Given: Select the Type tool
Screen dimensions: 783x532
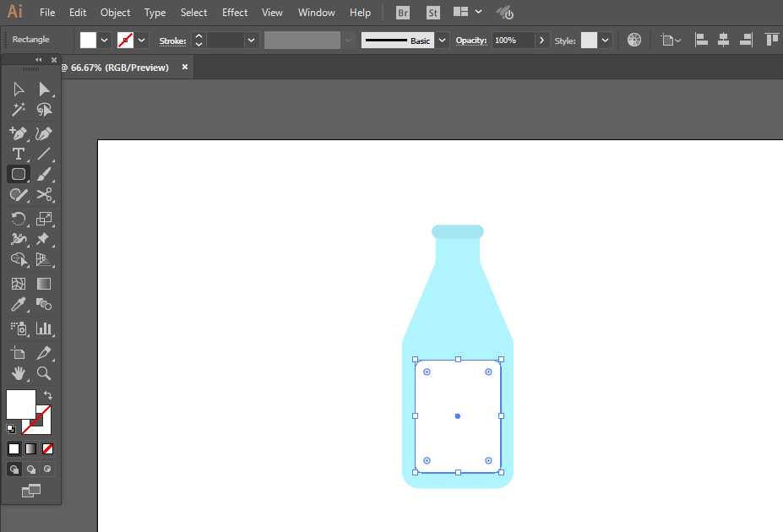Looking at the screenshot, I should click(x=18, y=154).
